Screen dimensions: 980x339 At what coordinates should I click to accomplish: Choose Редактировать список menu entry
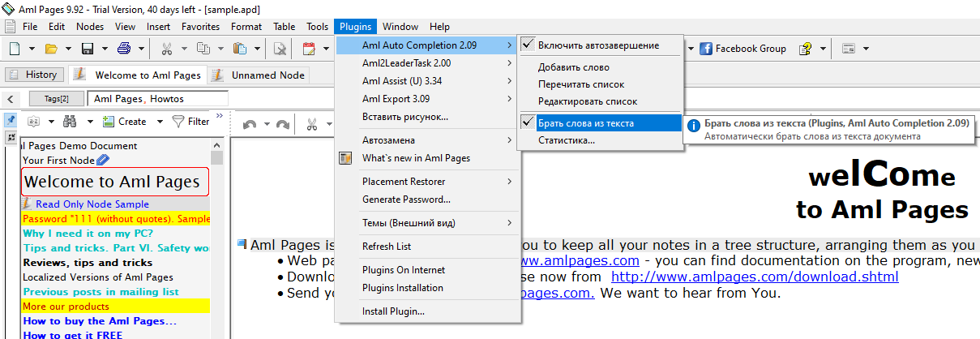pyautogui.click(x=599, y=101)
